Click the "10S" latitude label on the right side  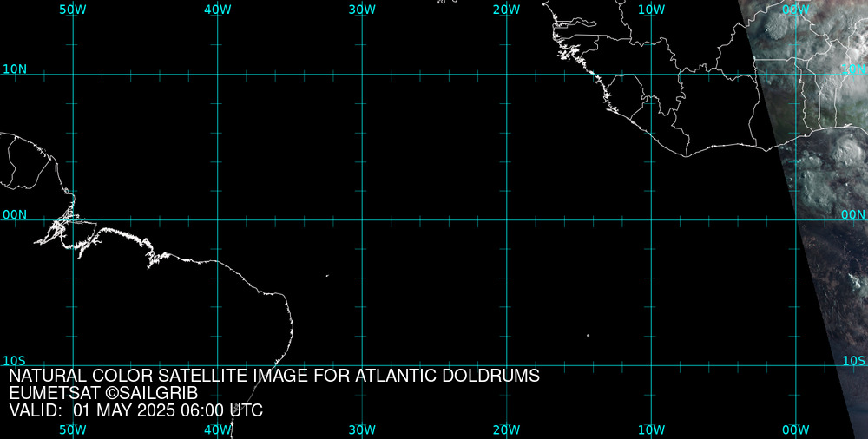853,361
